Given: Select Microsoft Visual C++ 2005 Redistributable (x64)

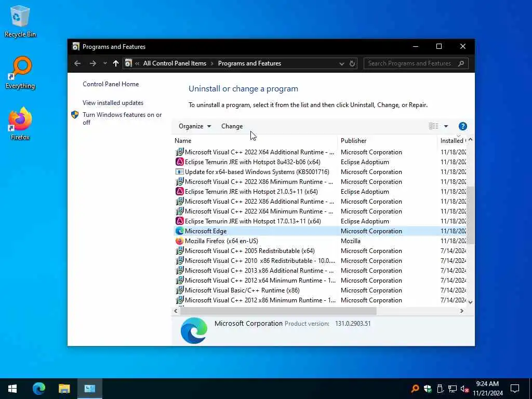Looking at the screenshot, I should 320,251.
